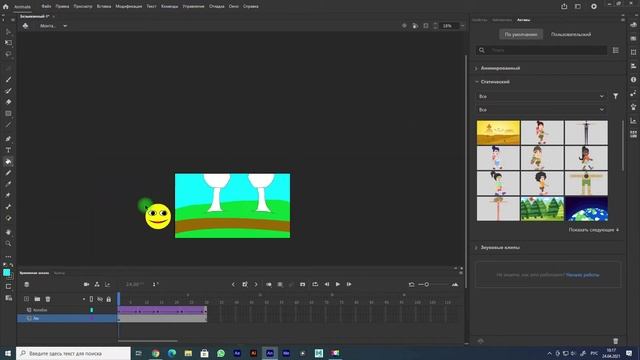
Task: Open the Файл menu
Action: (x=46, y=7)
